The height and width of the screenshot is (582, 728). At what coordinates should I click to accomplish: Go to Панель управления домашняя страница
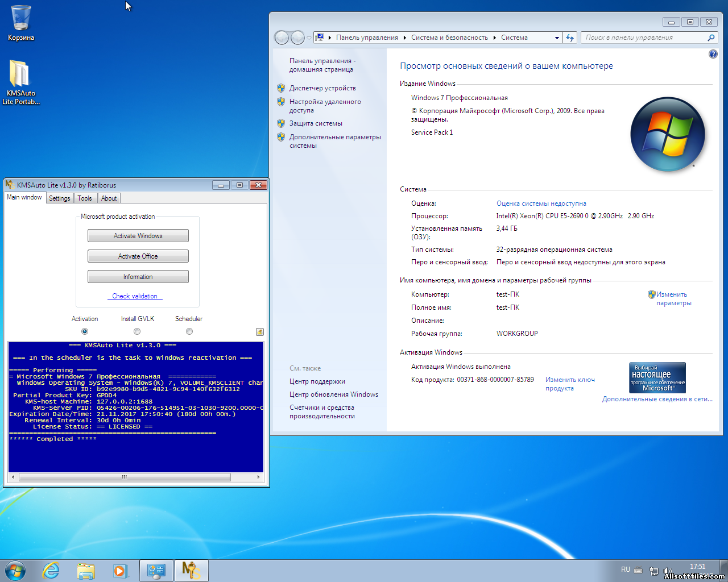322,65
